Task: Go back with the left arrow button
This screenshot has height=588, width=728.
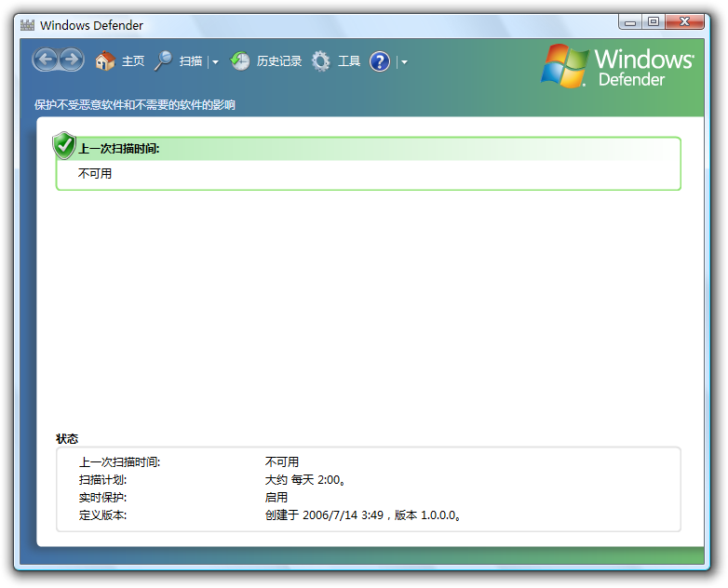Action: [x=46, y=60]
